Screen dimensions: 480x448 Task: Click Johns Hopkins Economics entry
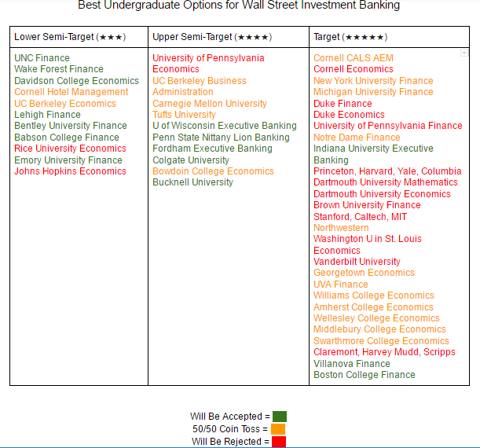(70, 171)
